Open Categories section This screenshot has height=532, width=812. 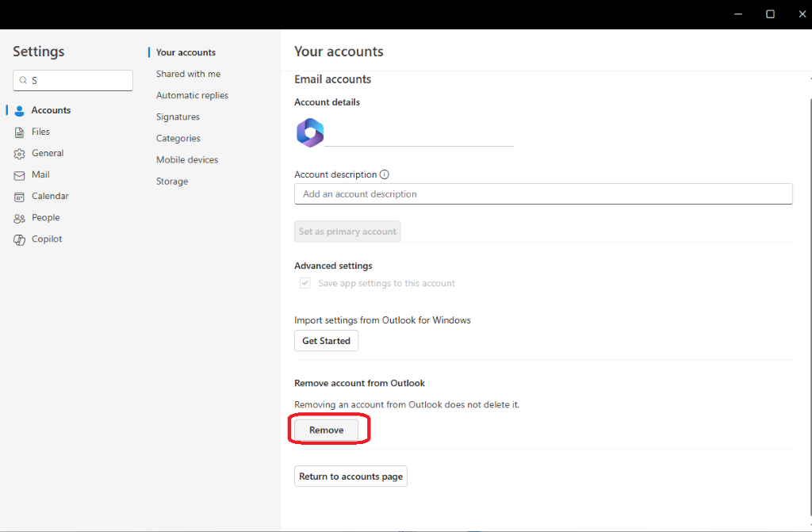tap(178, 138)
